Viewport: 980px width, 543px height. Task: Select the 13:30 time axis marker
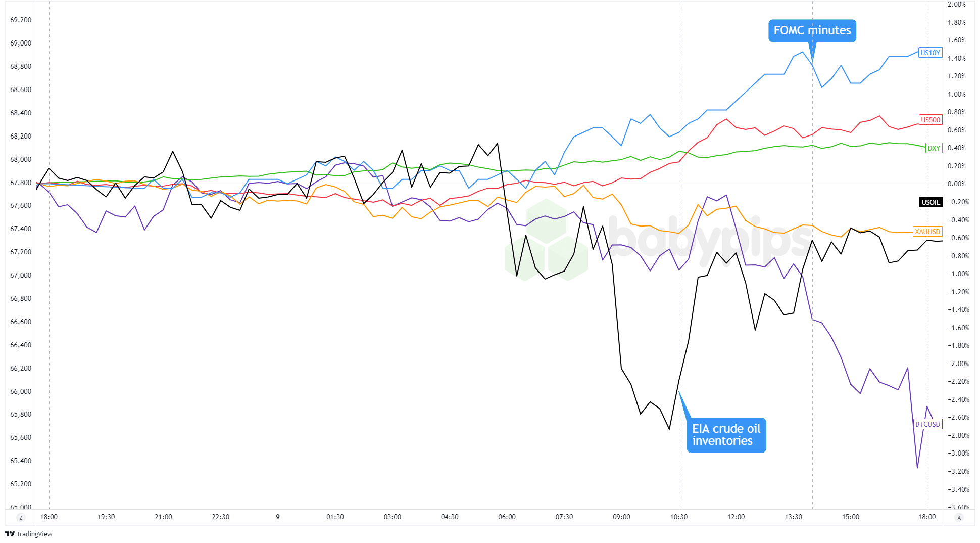(x=793, y=517)
